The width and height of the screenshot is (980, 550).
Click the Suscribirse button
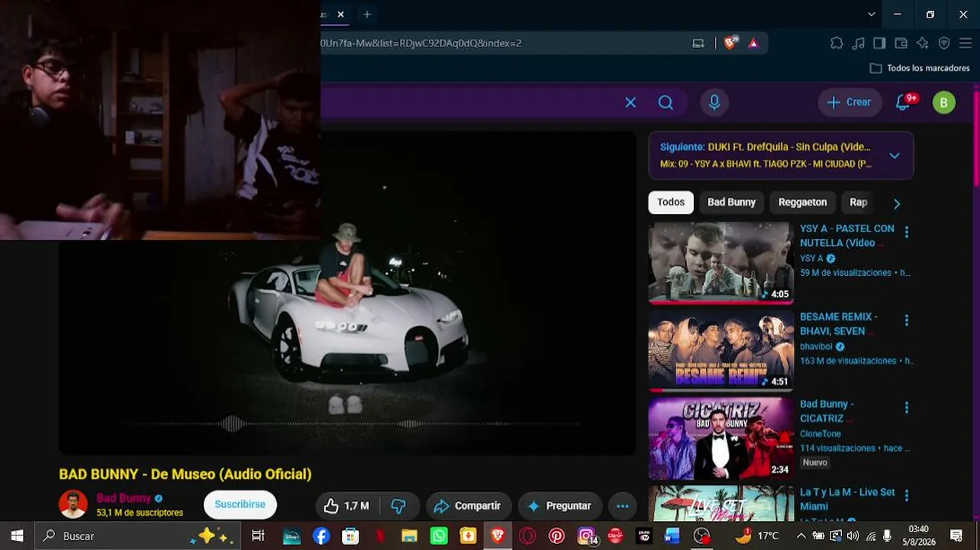tap(240, 505)
